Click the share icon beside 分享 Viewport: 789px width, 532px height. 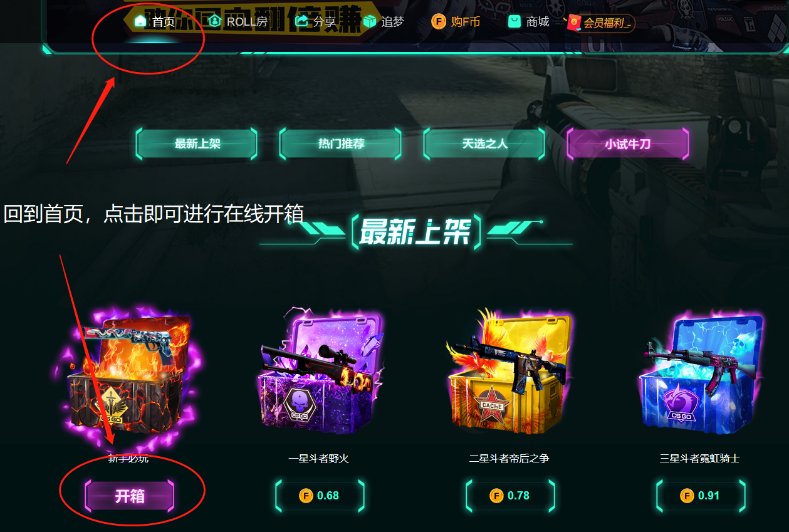pos(301,21)
